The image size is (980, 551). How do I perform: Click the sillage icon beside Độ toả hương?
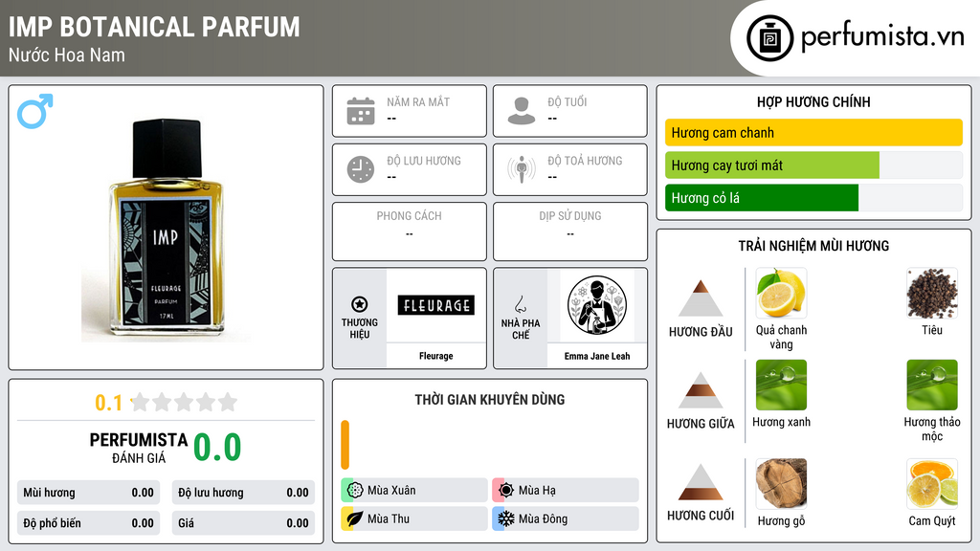(522, 169)
